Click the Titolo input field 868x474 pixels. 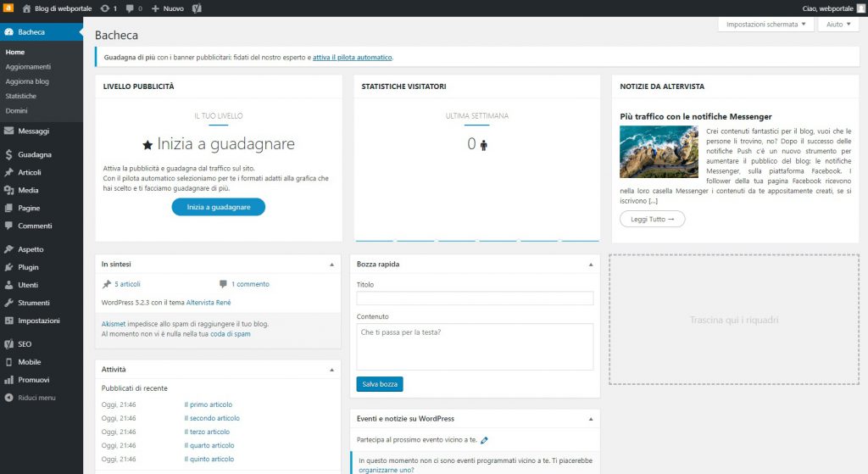click(x=475, y=298)
